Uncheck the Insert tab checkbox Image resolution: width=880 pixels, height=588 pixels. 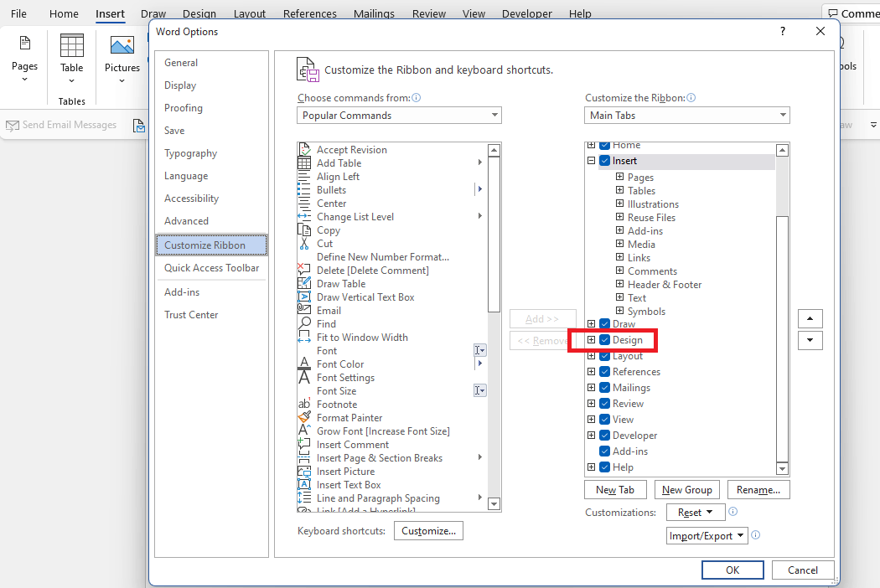tap(604, 161)
